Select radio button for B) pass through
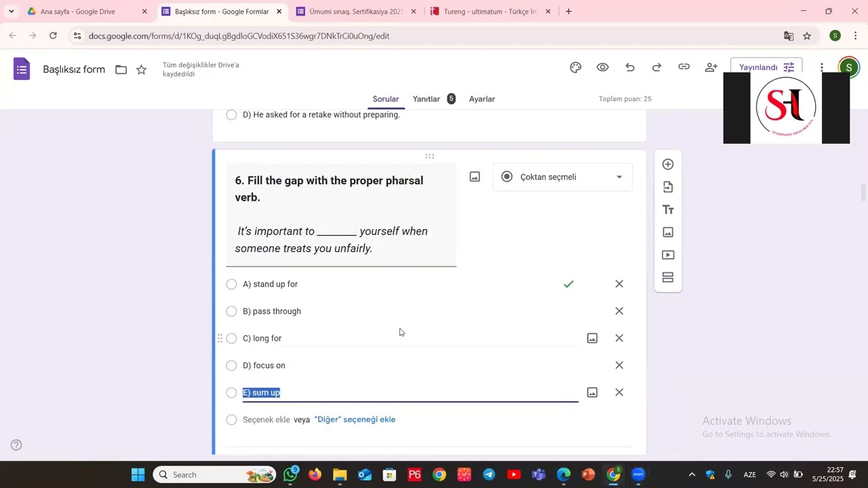 click(x=231, y=311)
